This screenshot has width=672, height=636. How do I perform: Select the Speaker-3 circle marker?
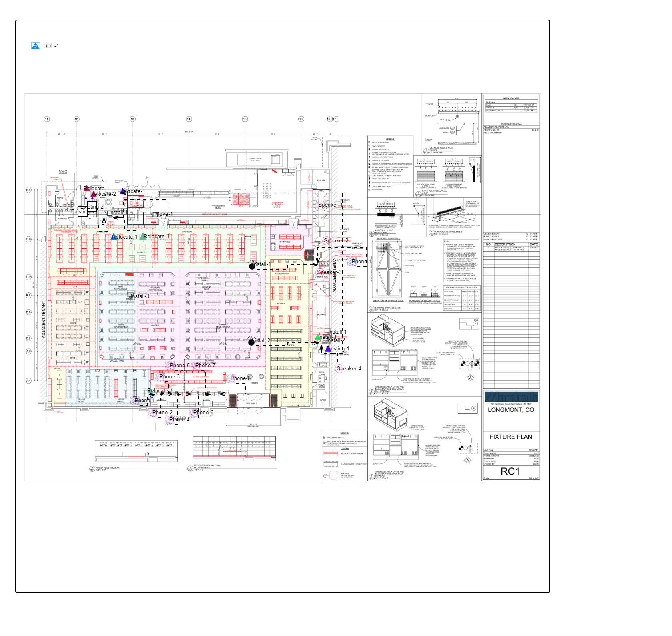[321, 272]
